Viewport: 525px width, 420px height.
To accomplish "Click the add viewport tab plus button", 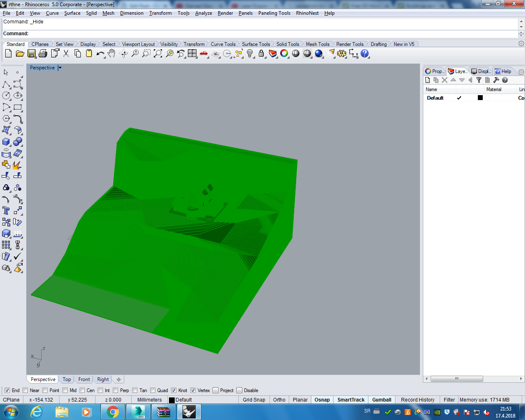I will 119,379.
